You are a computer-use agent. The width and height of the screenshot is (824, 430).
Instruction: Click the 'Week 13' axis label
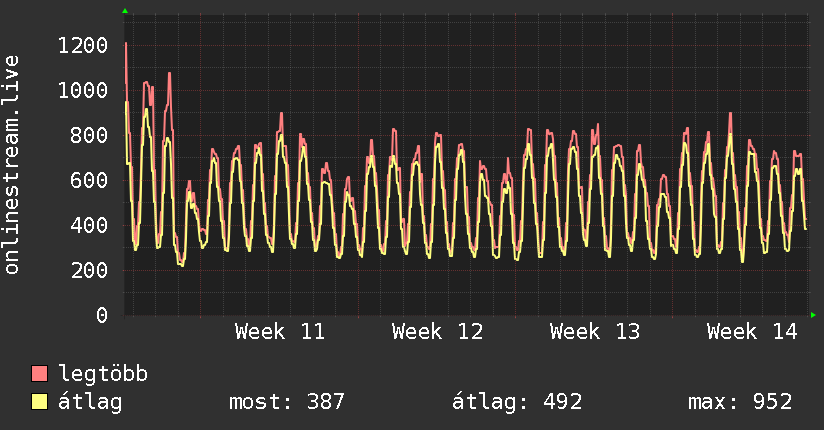[x=595, y=332]
